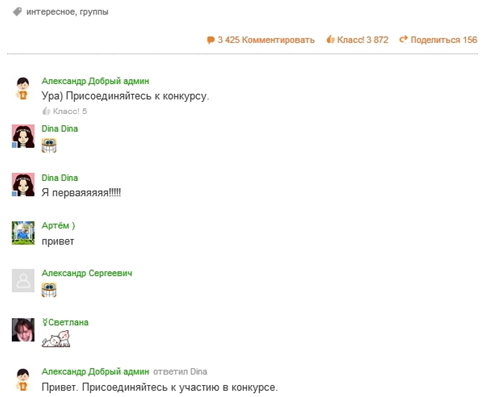
Task: Open the интересное tag
Action: (x=50, y=12)
